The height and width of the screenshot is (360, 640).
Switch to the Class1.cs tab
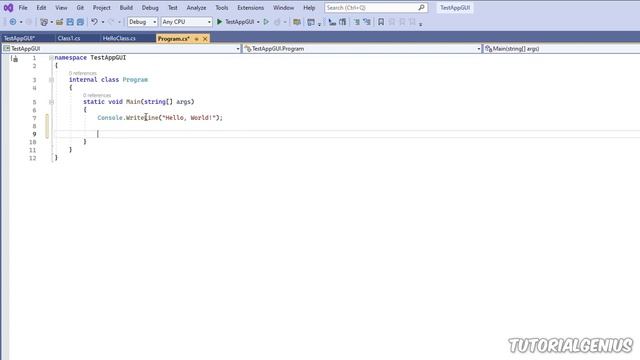(x=69, y=38)
